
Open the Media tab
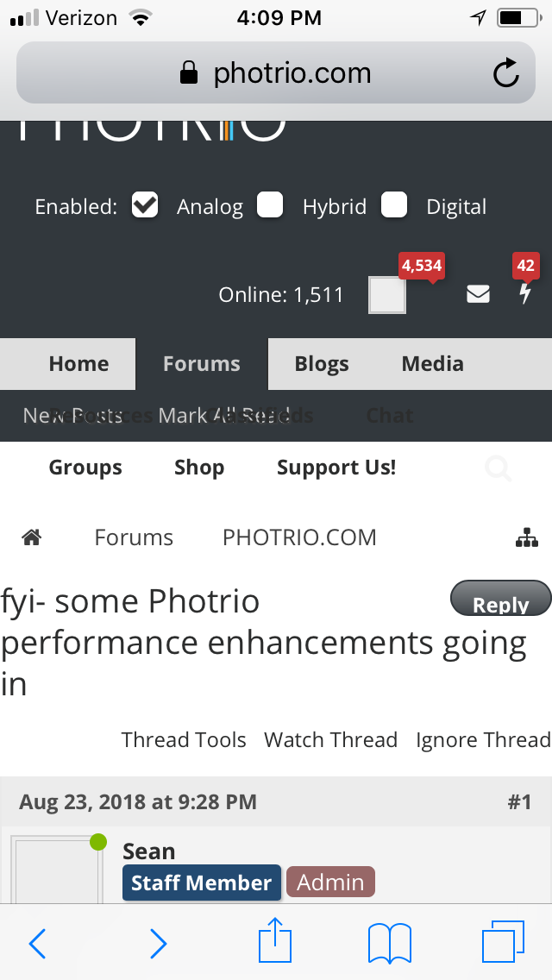tap(433, 364)
